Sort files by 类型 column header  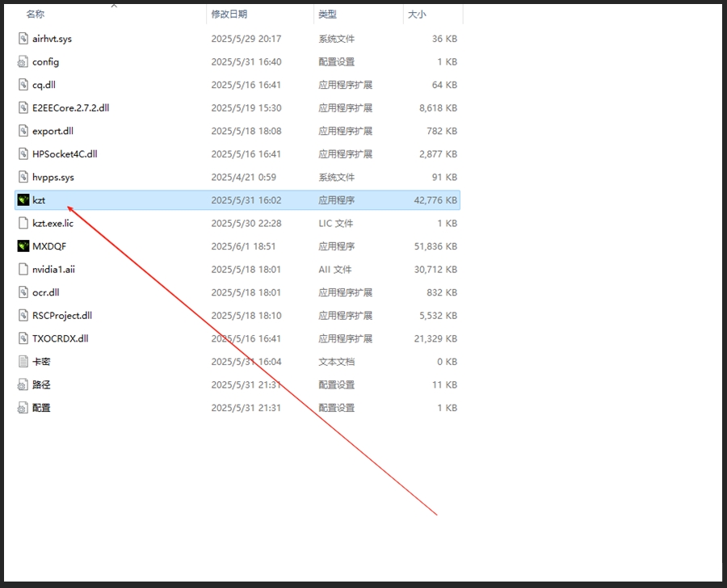click(x=327, y=15)
